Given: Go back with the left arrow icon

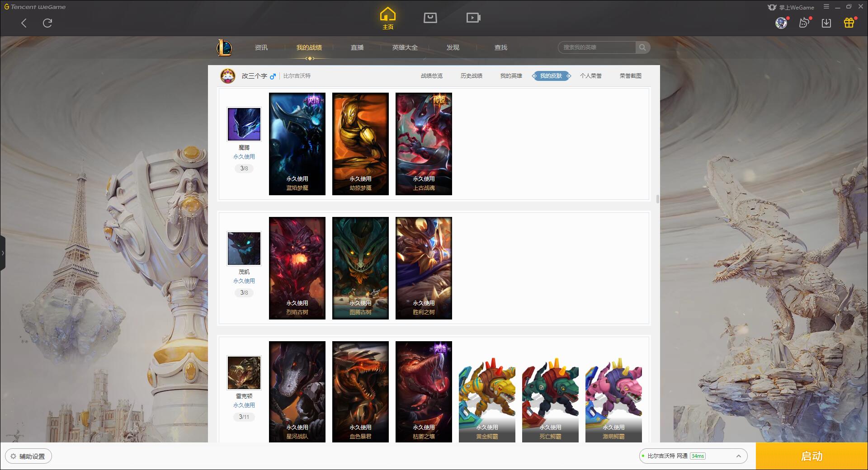Looking at the screenshot, I should click(x=24, y=23).
